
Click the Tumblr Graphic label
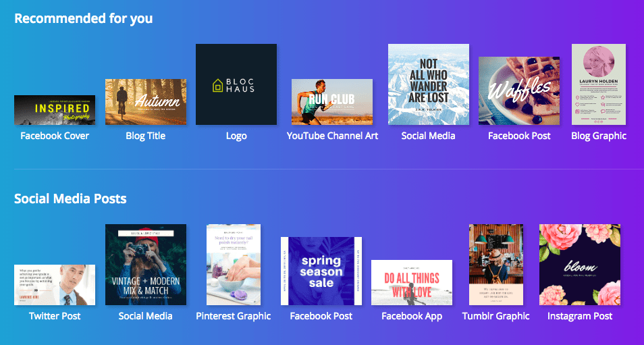pos(495,316)
